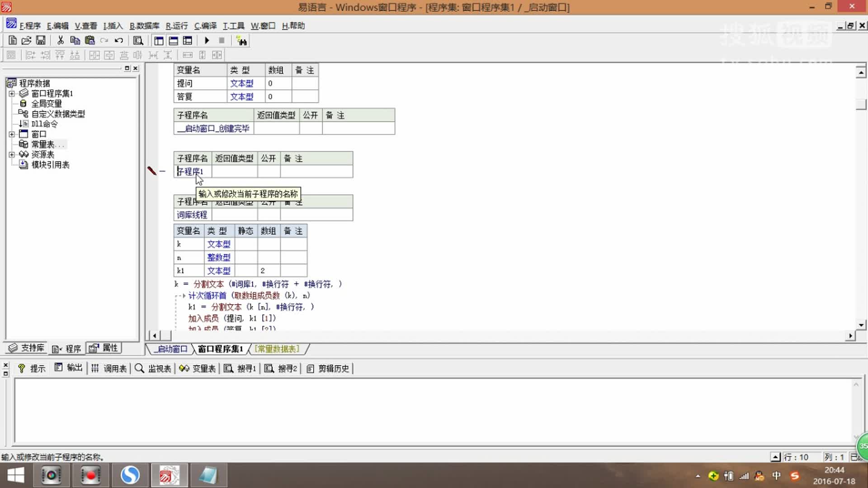Toggle the combined panel layout button
The height and width of the screenshot is (488, 868).
[188, 41]
